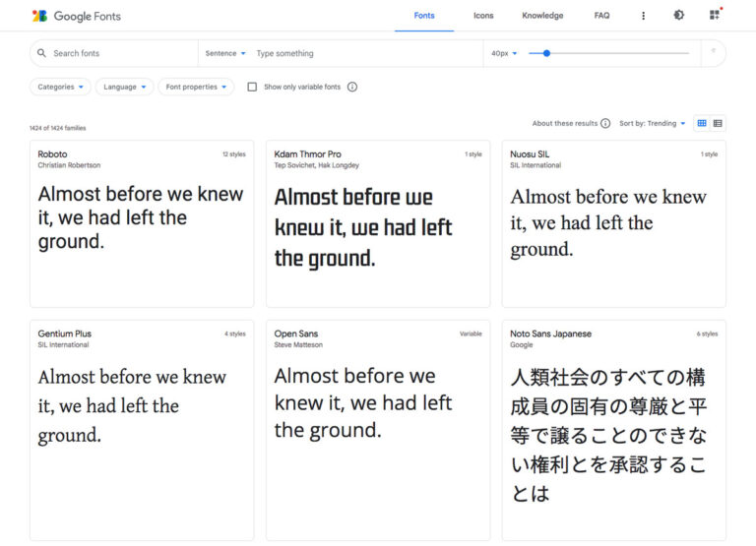
Task: Open the Font properties dropdown
Action: pos(196,87)
